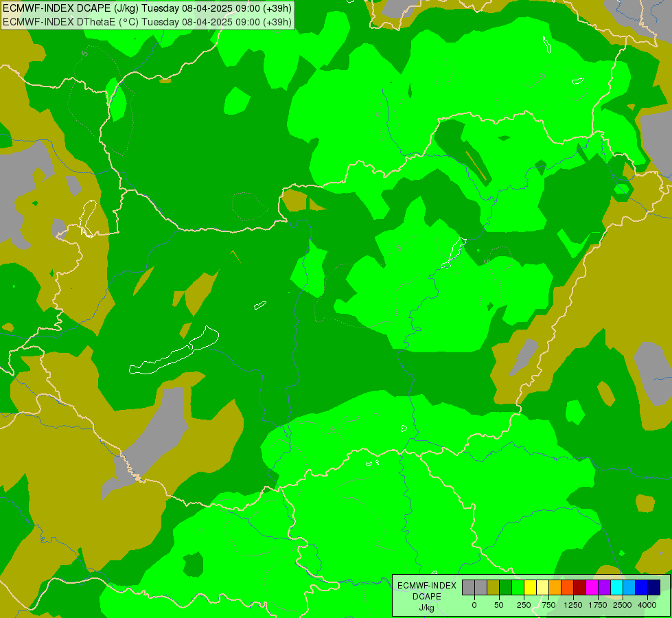Click the '1250' legend scale label
This screenshot has height=618, width=672.
click(x=573, y=605)
